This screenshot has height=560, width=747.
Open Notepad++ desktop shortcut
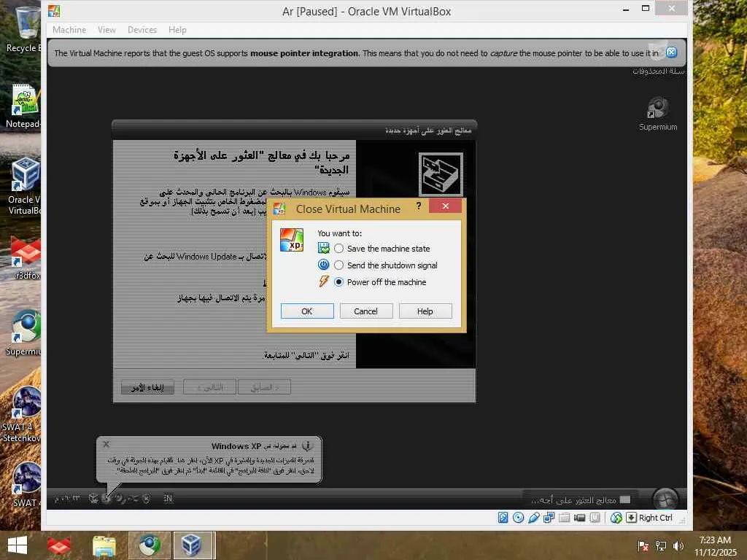[x=24, y=106]
